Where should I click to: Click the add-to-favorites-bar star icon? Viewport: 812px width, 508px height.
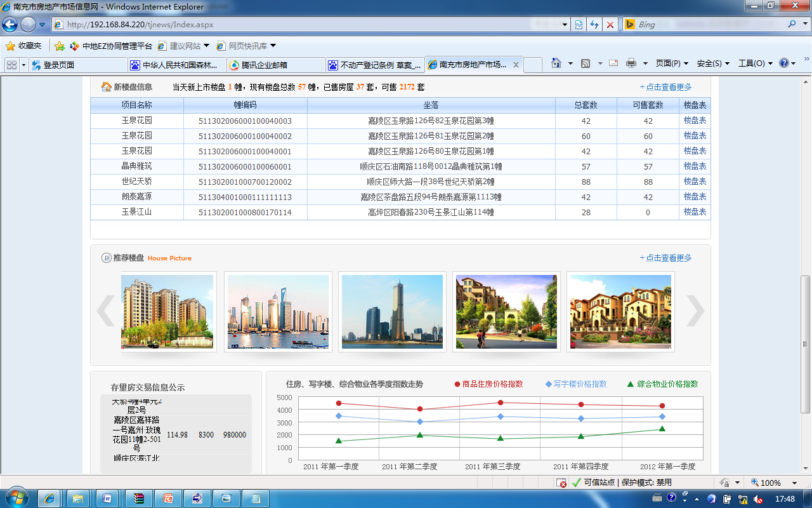(60, 46)
